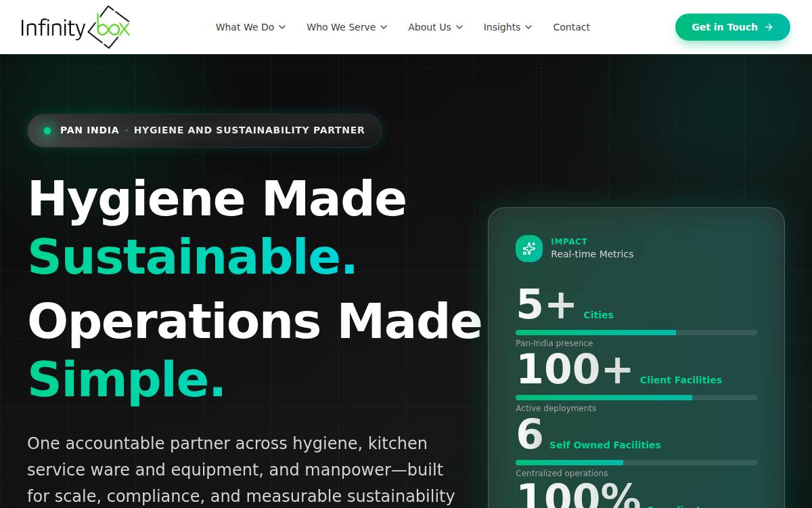Image resolution: width=812 pixels, height=508 pixels.
Task: Open the Insights menu
Action: tap(507, 27)
